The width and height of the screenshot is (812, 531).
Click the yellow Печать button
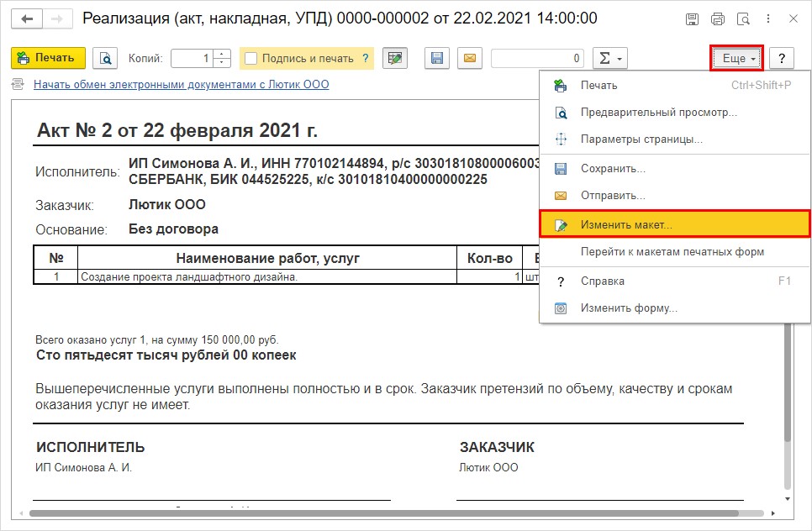pos(48,58)
